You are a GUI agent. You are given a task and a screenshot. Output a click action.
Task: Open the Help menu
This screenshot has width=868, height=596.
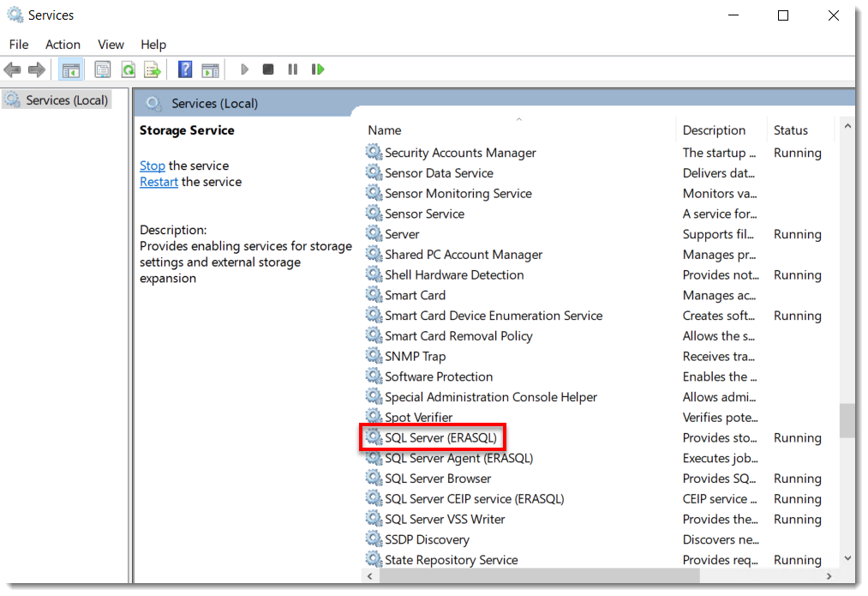pos(153,45)
